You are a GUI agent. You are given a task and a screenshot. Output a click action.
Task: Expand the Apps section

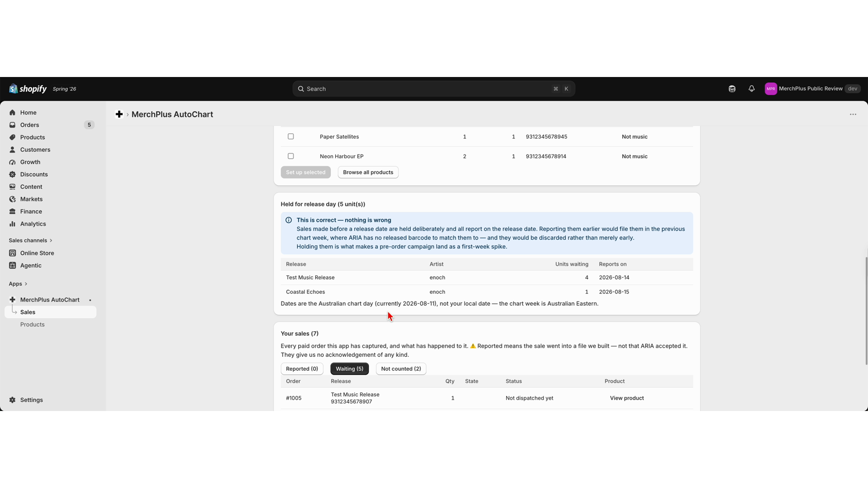coord(18,284)
